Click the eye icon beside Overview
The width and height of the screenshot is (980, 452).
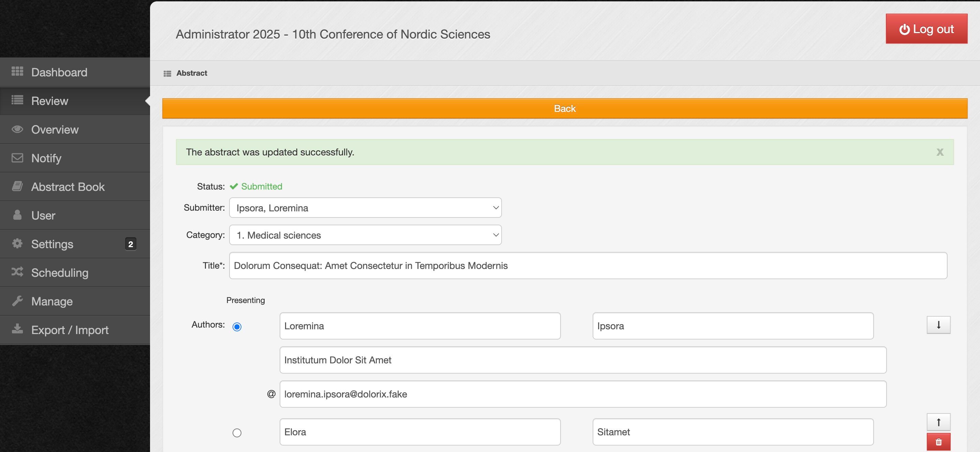click(17, 129)
